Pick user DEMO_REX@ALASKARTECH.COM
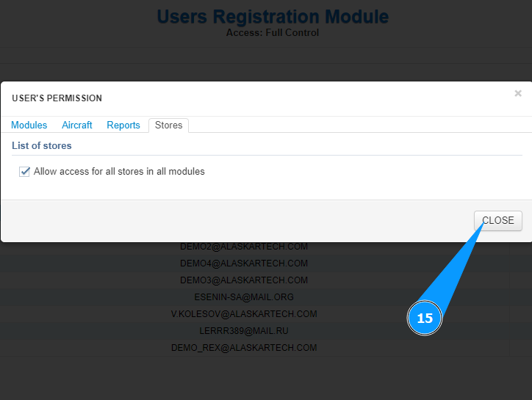The width and height of the screenshot is (532, 400). (244, 348)
